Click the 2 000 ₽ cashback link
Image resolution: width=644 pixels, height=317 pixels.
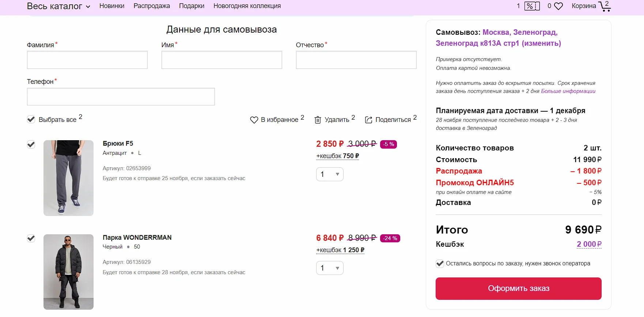point(589,244)
